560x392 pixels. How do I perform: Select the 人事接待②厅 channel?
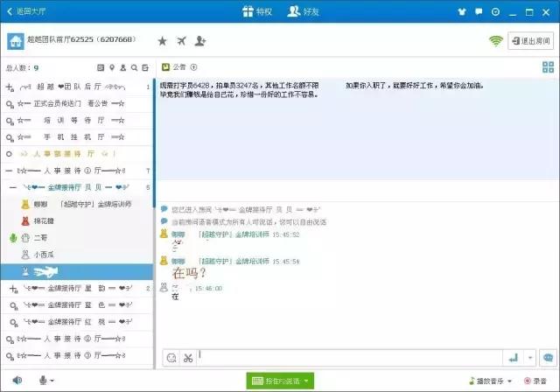point(76,339)
